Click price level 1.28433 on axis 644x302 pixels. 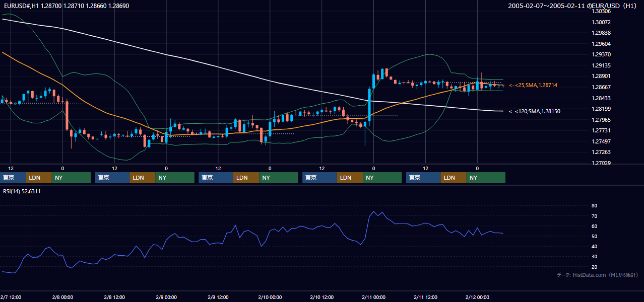tap(601, 98)
